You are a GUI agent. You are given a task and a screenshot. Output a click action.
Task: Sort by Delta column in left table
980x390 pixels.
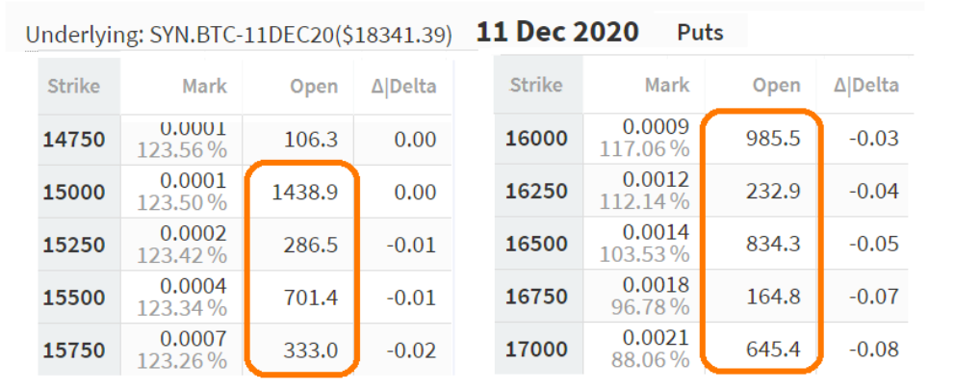point(403,87)
